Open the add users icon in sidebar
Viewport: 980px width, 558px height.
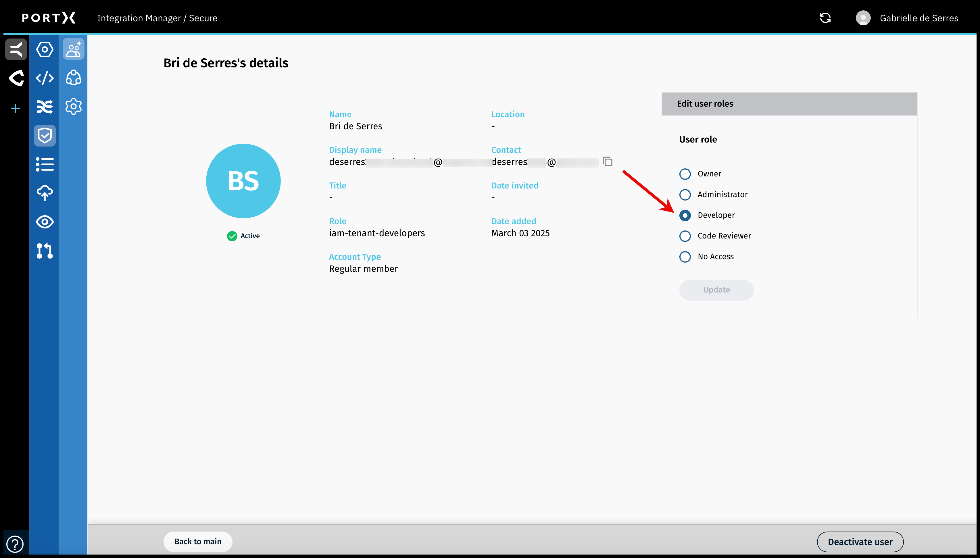(73, 49)
